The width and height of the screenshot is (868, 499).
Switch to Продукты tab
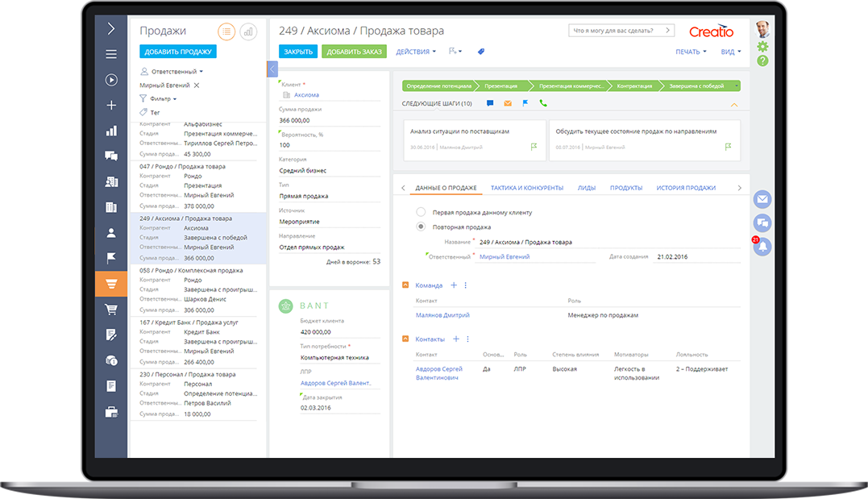point(626,188)
